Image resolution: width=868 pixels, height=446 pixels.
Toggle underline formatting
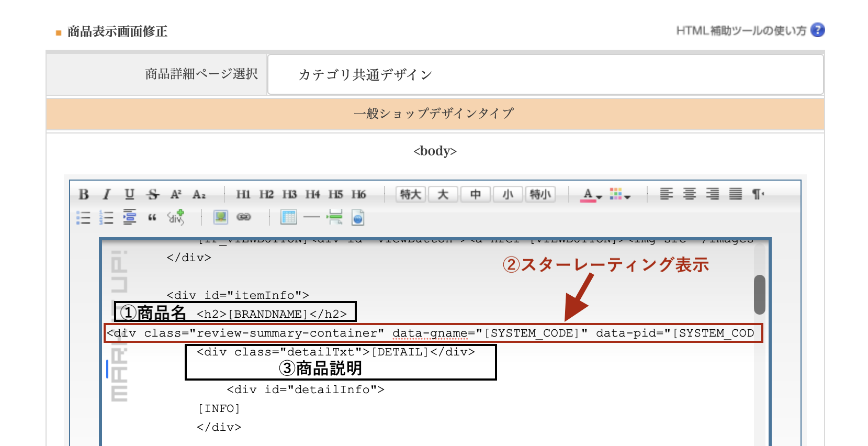(129, 195)
